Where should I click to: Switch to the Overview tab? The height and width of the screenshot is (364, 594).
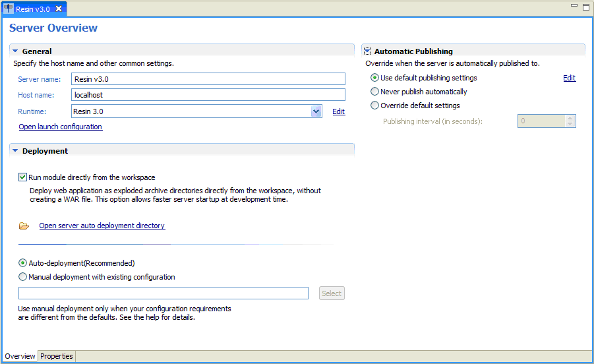pos(20,356)
